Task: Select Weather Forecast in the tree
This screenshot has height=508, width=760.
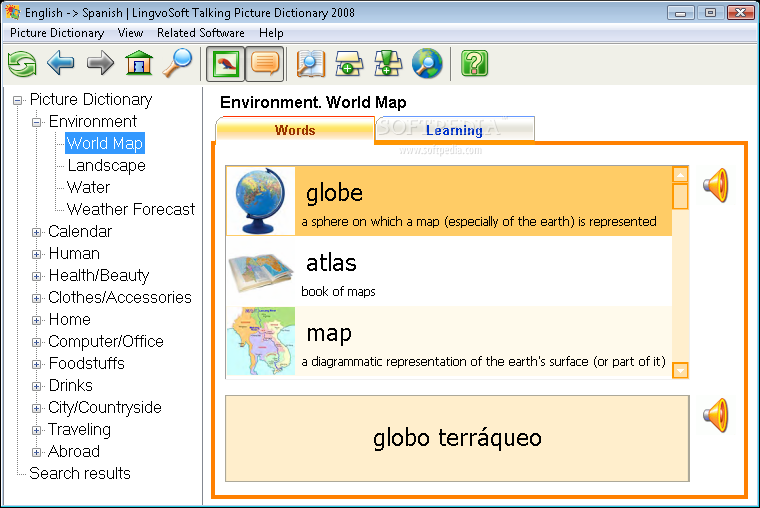Action: pos(131,209)
